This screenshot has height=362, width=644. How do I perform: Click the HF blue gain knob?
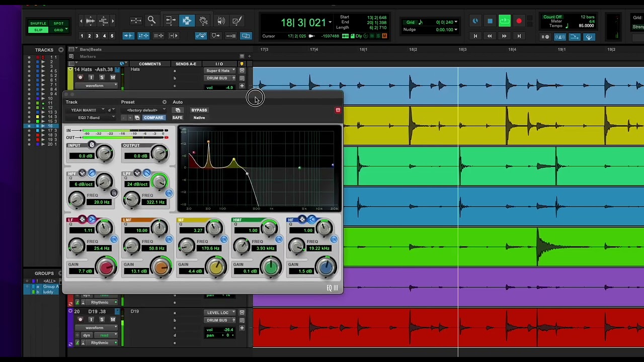tap(326, 268)
